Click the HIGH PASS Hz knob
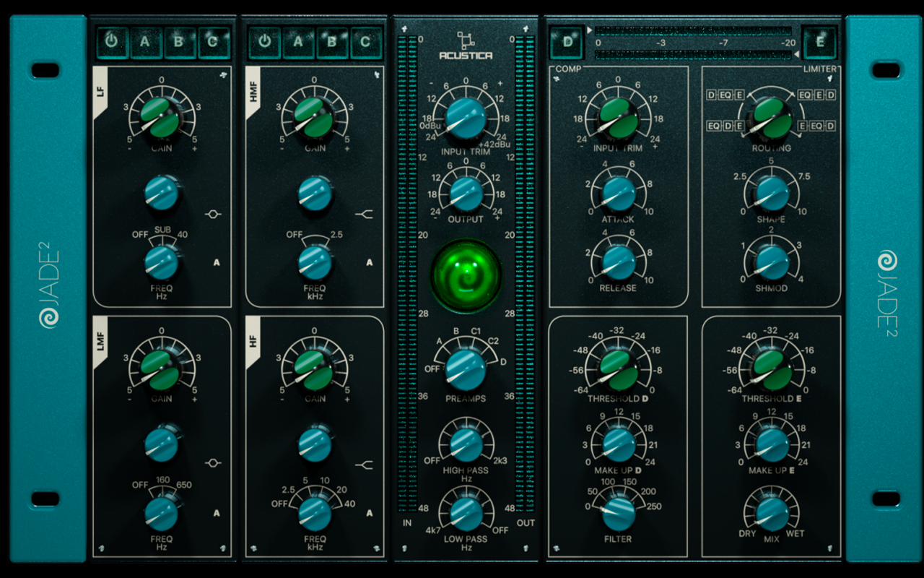Screen dimensions: 924x578 coord(466,444)
